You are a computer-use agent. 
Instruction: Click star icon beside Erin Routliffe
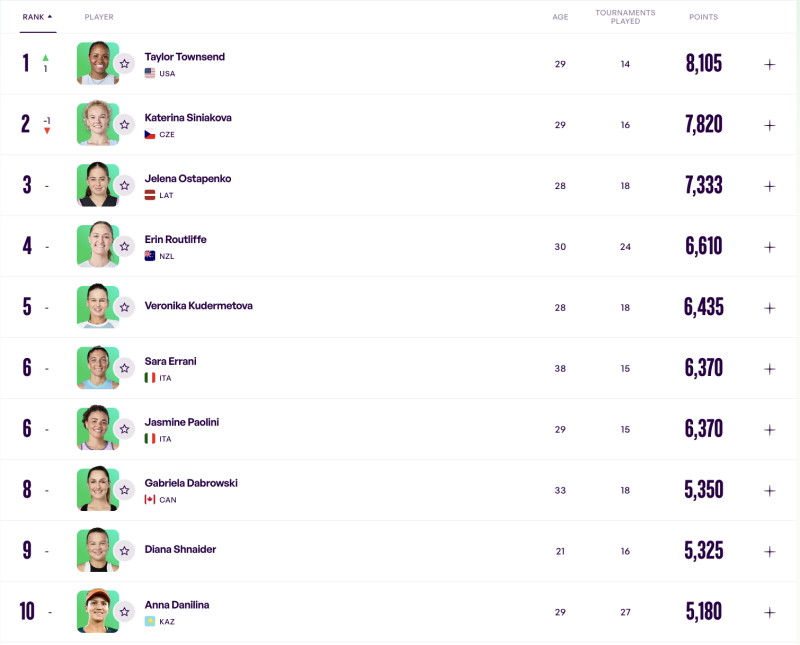click(124, 246)
